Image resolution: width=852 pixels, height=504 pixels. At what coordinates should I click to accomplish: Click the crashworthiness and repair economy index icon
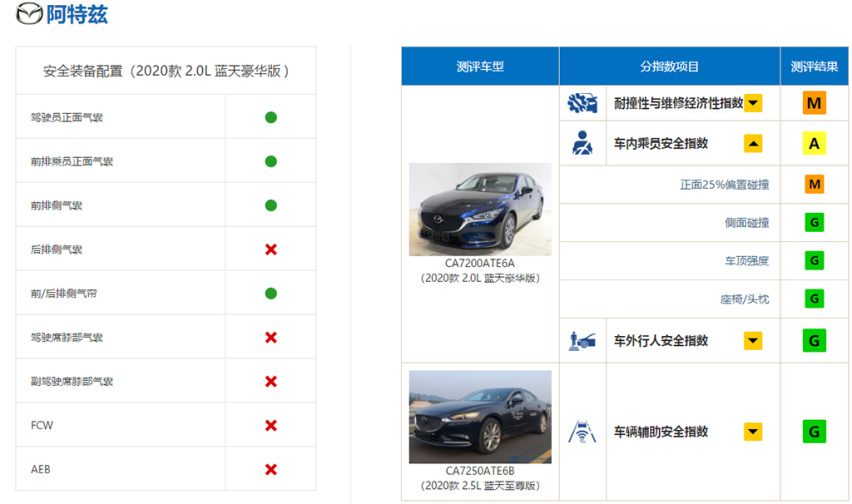click(582, 103)
